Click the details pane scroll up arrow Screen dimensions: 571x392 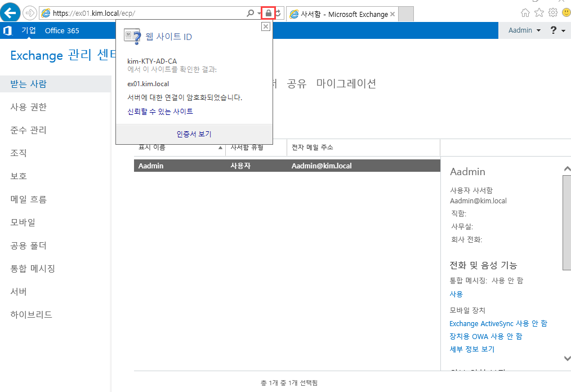coord(567,168)
